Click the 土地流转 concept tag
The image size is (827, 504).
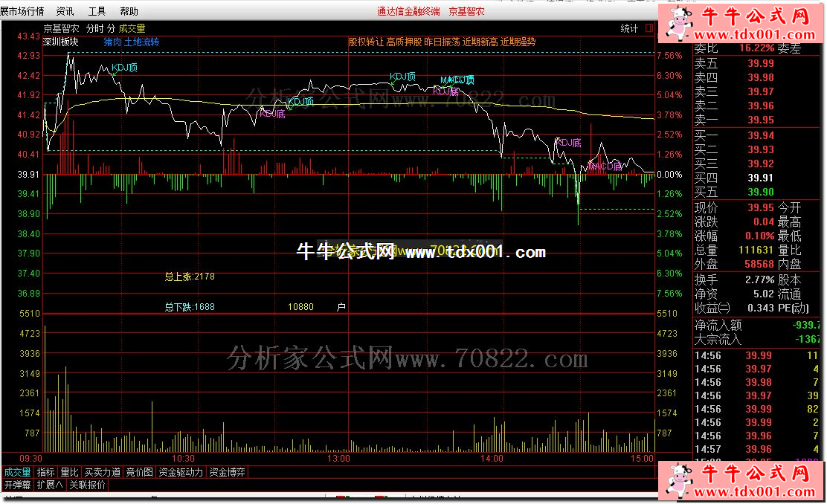point(141,42)
